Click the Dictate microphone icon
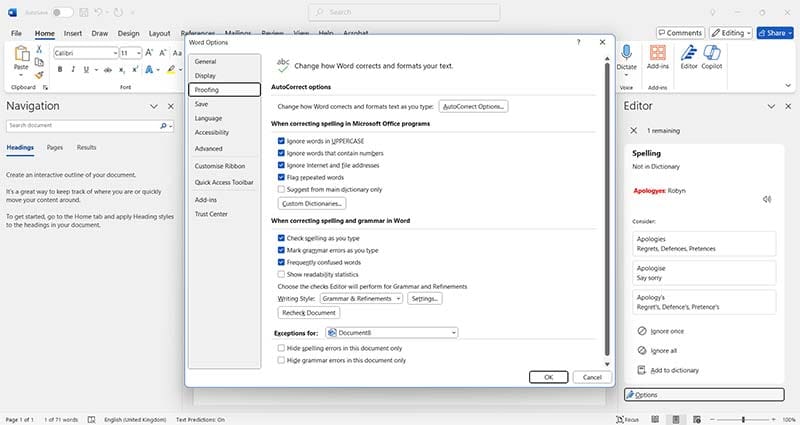Image resolution: width=800 pixels, height=425 pixels. point(627,53)
